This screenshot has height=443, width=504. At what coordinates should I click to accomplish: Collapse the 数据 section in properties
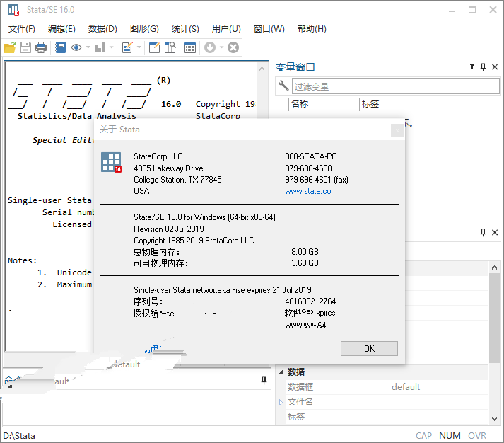pyautogui.click(x=281, y=372)
